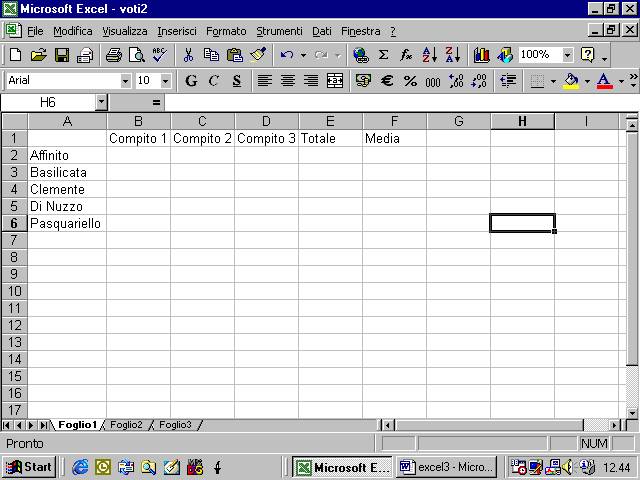Toggle italic C formatting
Viewport: 640px width, 480px height.
tap(214, 80)
